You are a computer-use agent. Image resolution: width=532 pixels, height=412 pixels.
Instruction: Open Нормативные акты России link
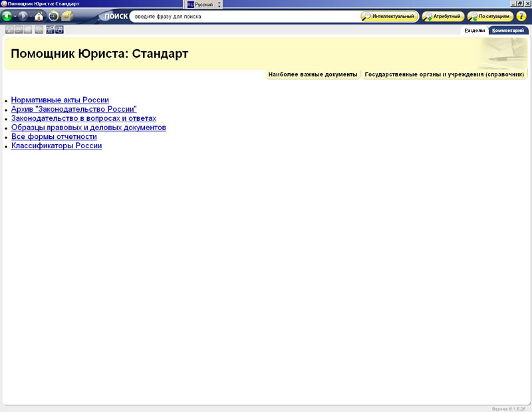60,100
